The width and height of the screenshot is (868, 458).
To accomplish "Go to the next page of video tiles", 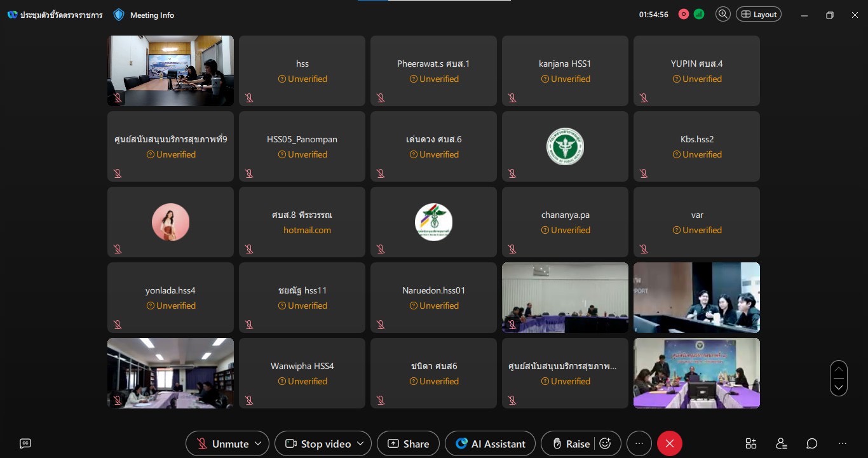I will (x=839, y=386).
